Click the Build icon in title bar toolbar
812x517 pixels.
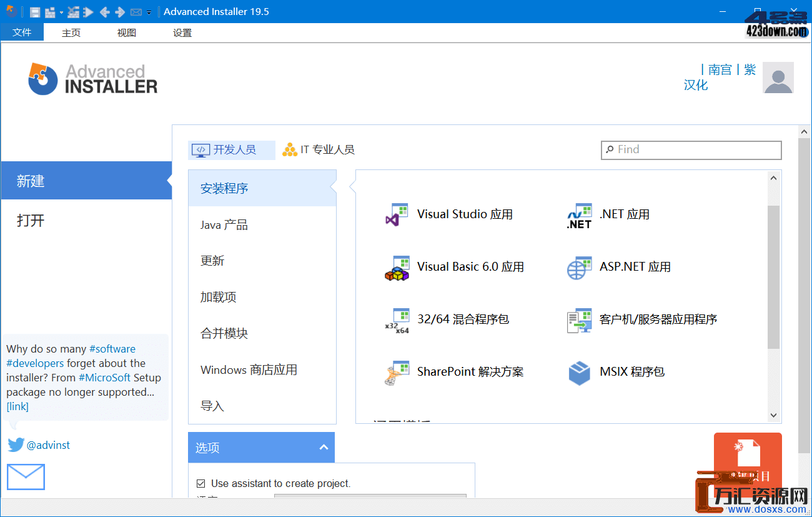[x=50, y=13]
